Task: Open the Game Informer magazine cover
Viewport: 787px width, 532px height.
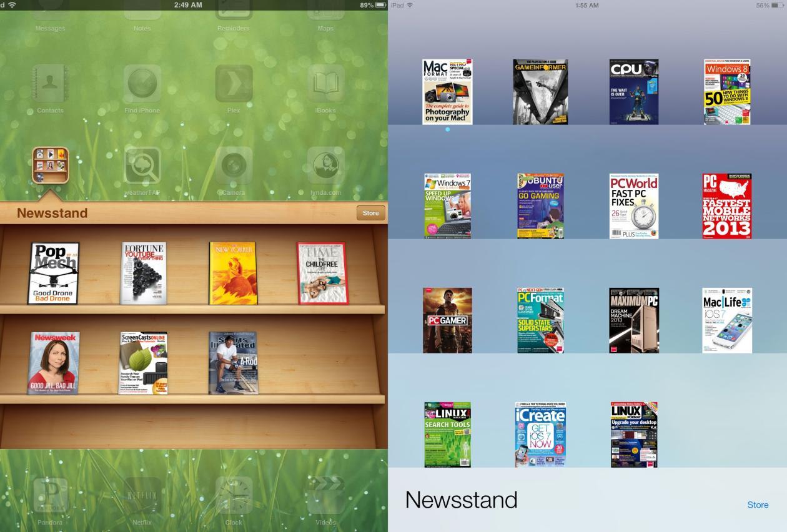Action: pos(540,92)
